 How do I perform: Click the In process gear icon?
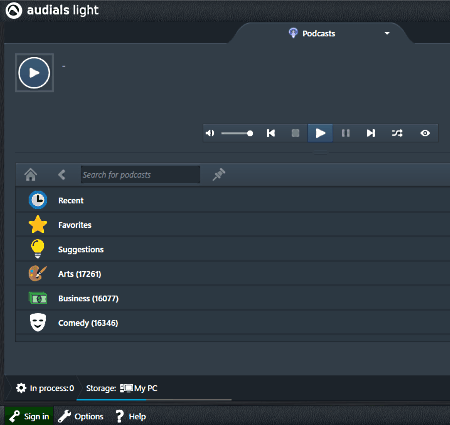pos(21,388)
